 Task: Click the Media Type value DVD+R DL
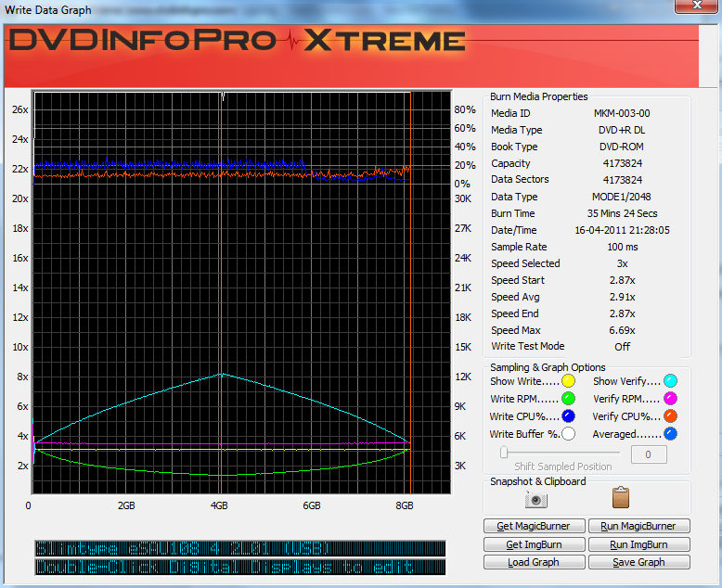tap(622, 130)
